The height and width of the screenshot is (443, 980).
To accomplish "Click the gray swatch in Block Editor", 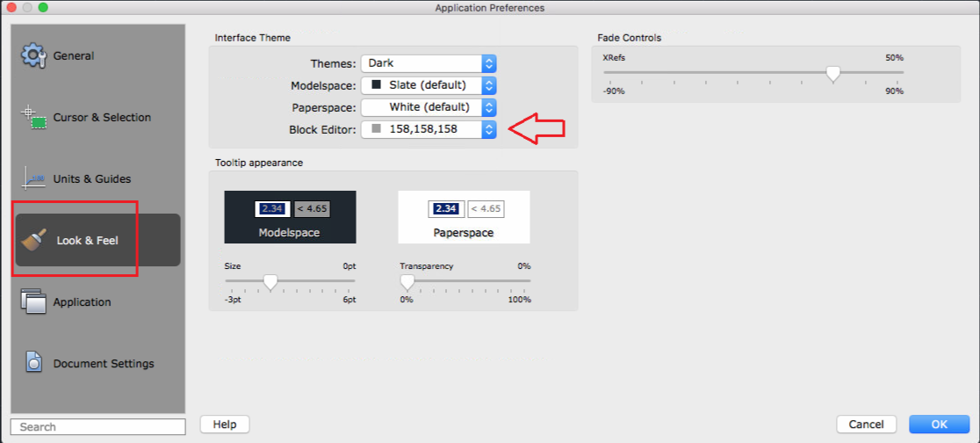I will [376, 129].
